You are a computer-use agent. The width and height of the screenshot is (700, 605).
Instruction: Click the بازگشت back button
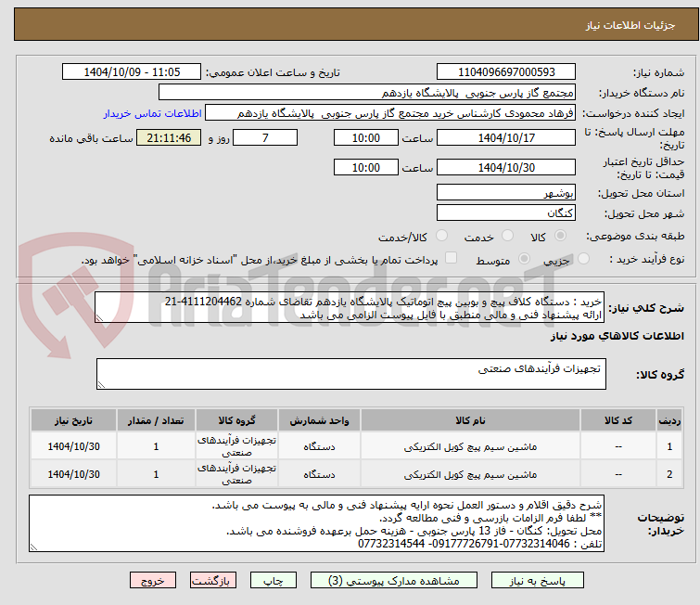213,581
